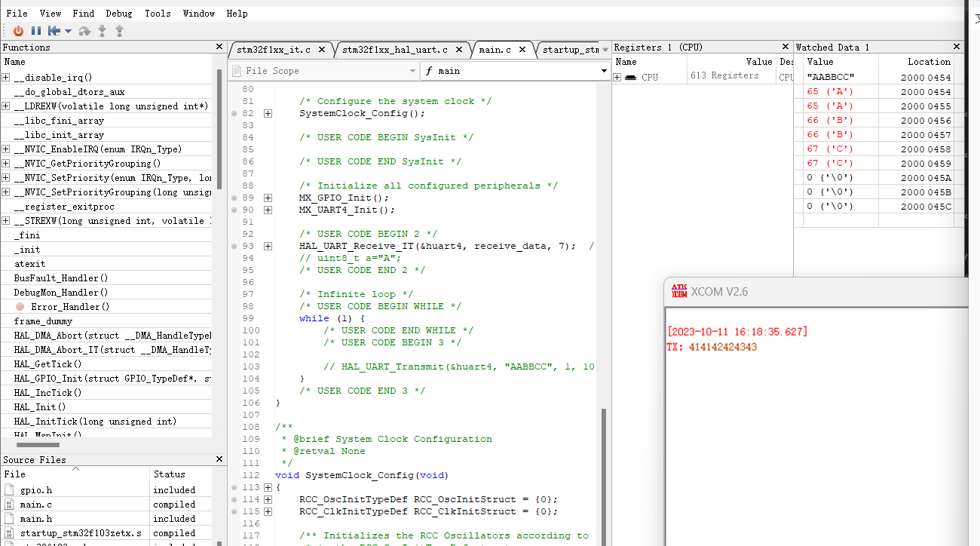This screenshot has height=546, width=980.
Task: Select HAL_GetTick() in Functions list
Action: click(47, 364)
